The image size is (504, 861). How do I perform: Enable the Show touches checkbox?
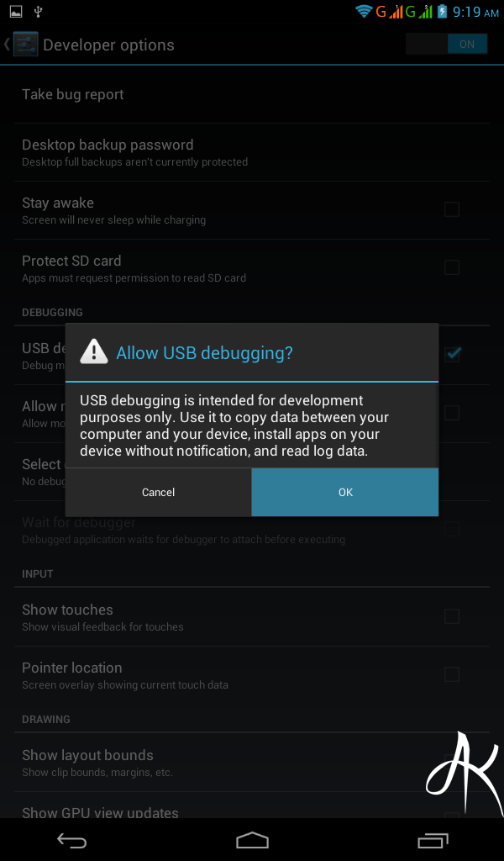pos(452,616)
